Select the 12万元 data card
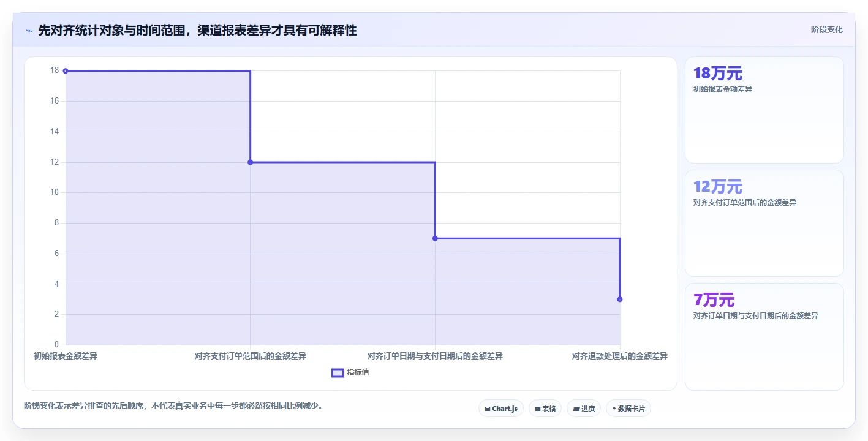868x441 pixels. [x=764, y=224]
